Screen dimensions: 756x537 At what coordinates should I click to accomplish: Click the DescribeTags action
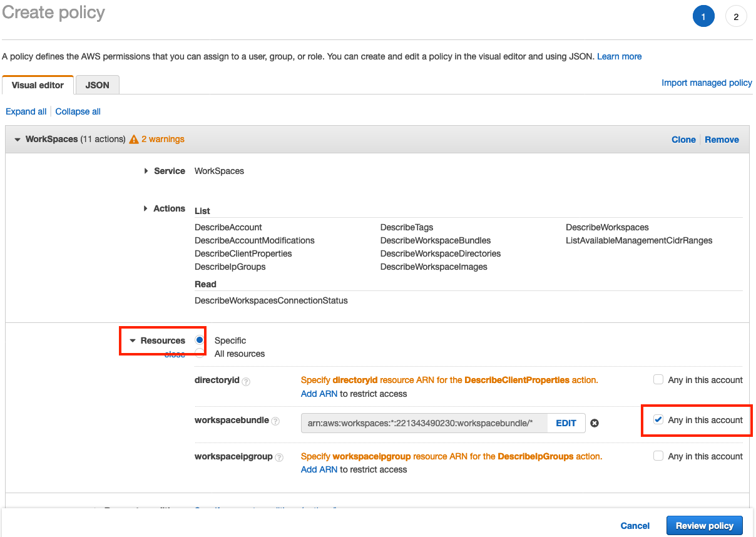(407, 227)
